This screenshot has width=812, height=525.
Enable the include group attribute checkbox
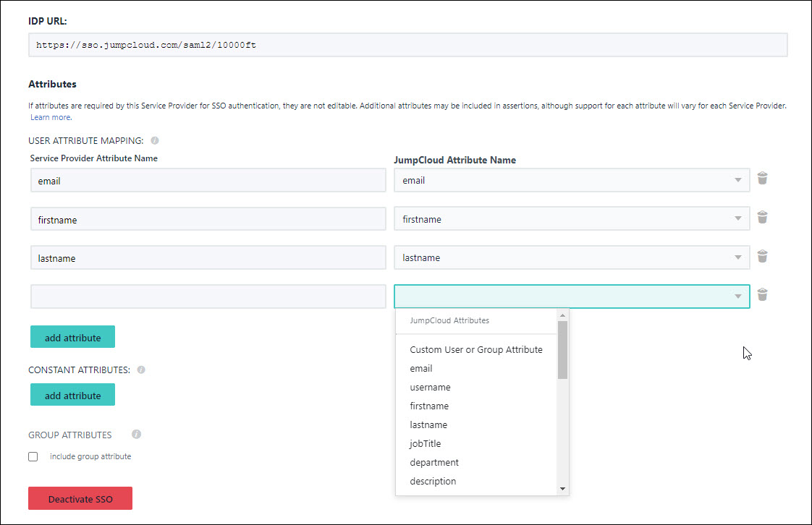coord(33,456)
